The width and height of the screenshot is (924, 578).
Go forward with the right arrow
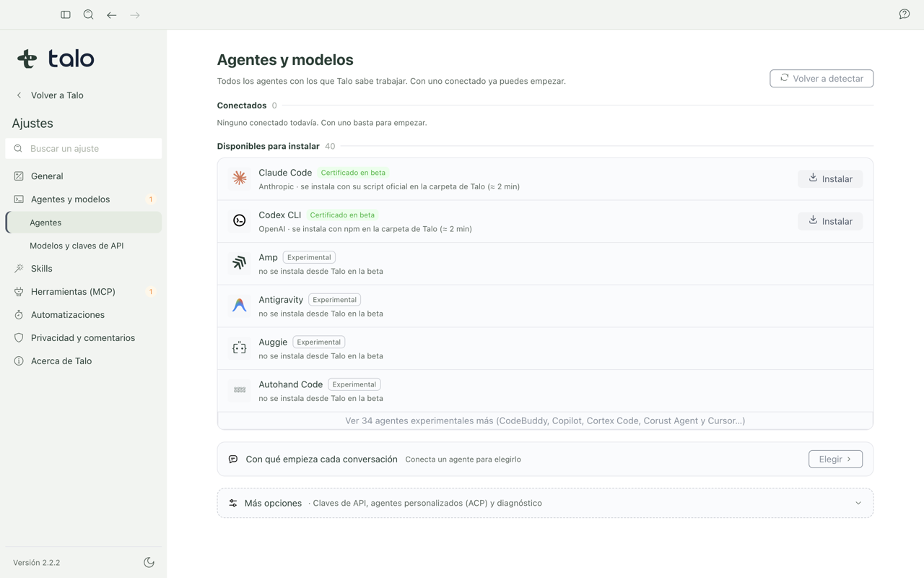(135, 14)
